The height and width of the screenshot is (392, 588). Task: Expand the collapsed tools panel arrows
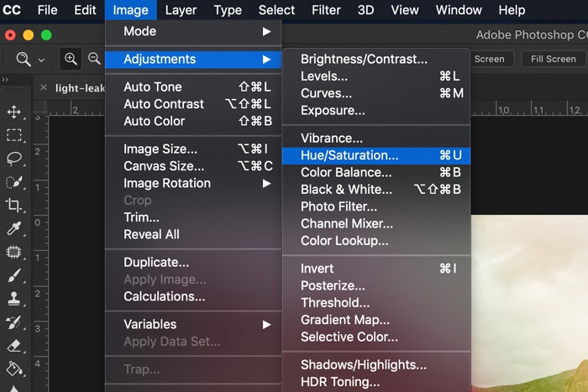coord(6,79)
